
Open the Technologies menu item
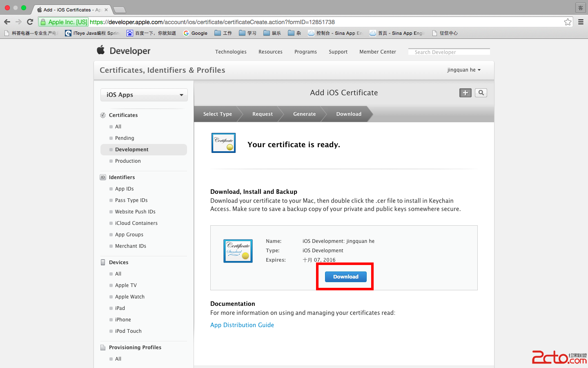click(x=231, y=52)
